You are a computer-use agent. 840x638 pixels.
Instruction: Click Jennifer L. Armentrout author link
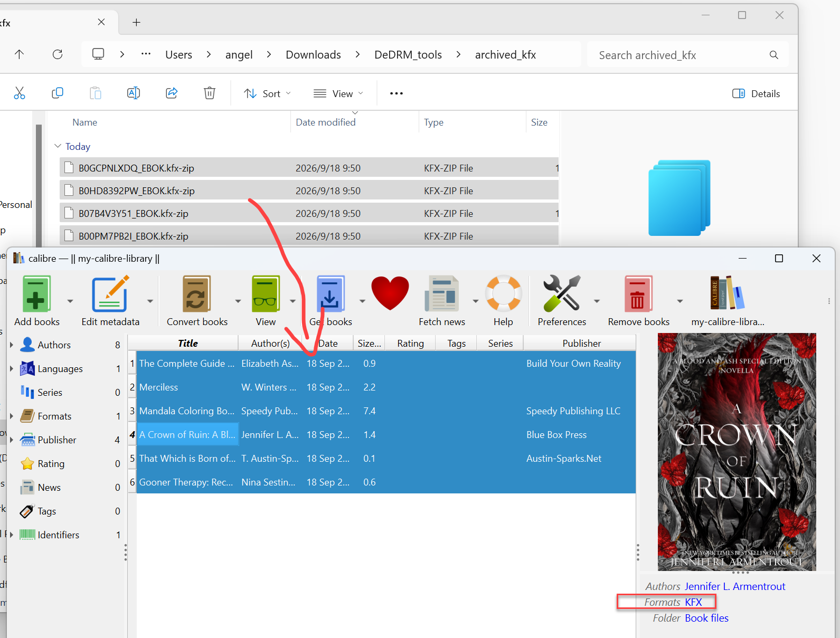(x=735, y=586)
